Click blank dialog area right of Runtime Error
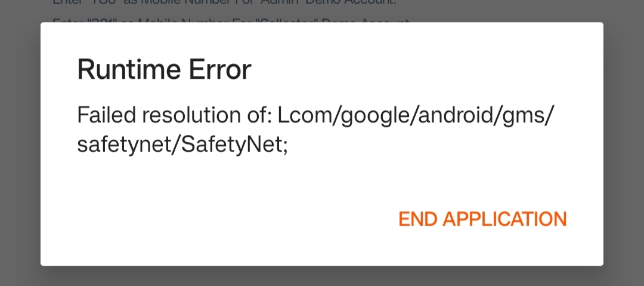 pyautogui.click(x=417, y=70)
